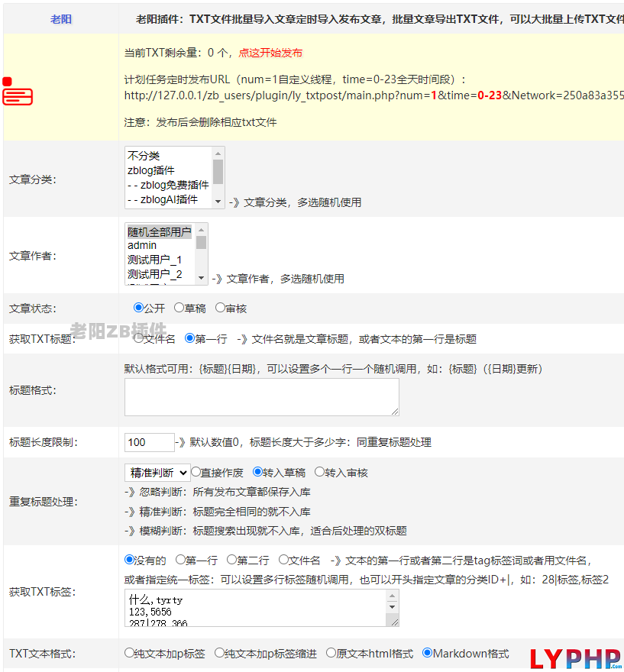Open the 老阳 tab in the header
The height and width of the screenshot is (672, 624).
pos(61,19)
